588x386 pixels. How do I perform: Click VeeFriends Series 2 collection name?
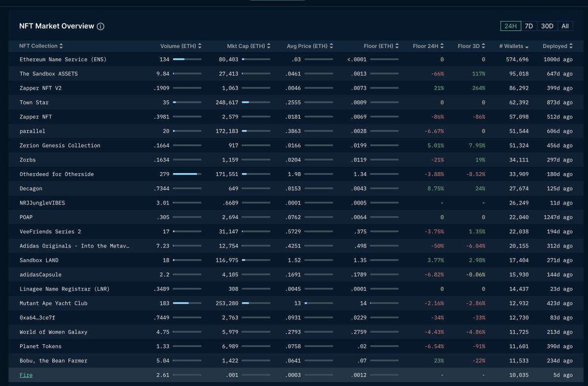50,232
